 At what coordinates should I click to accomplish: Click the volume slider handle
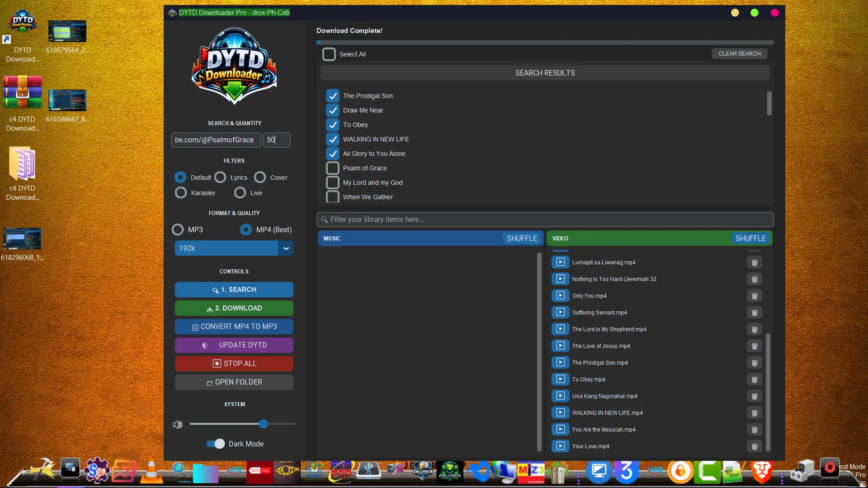(x=264, y=424)
